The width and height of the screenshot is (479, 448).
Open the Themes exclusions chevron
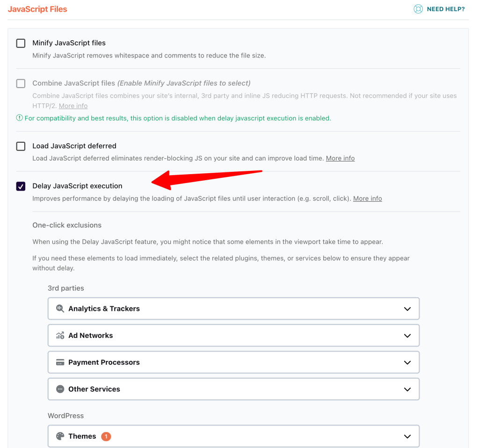407,436
